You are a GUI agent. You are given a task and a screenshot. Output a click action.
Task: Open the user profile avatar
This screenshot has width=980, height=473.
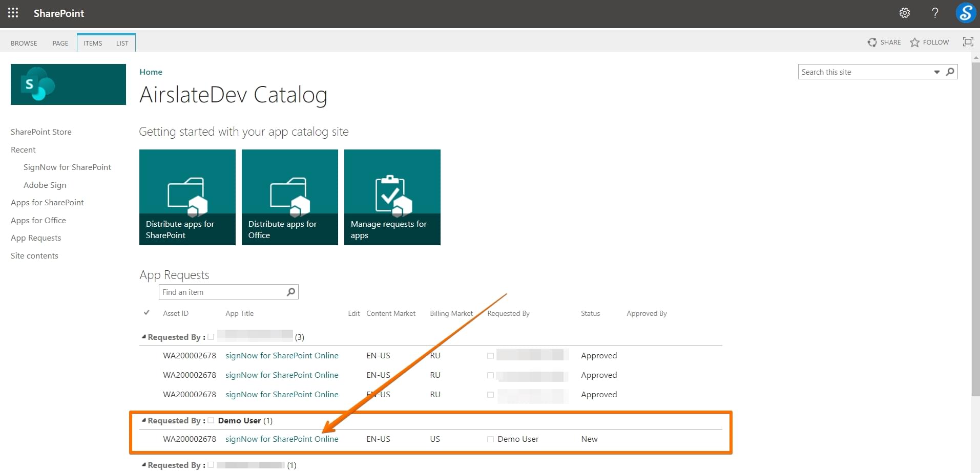(x=966, y=13)
